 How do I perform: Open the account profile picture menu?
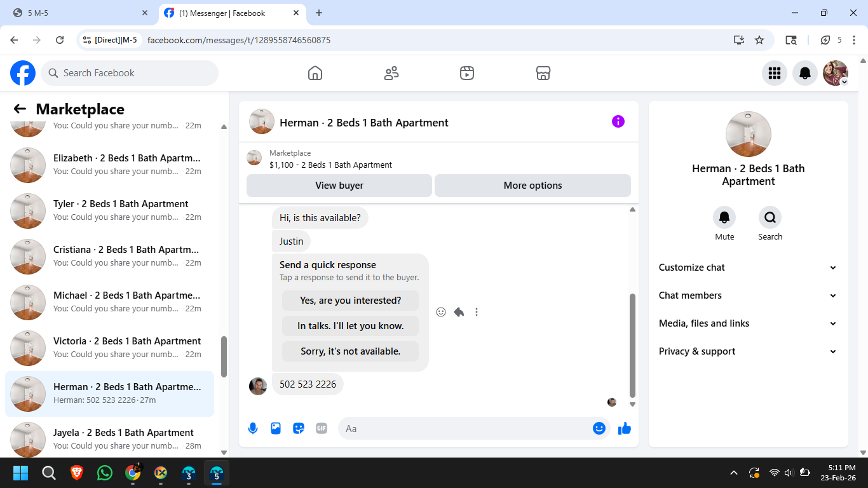836,73
